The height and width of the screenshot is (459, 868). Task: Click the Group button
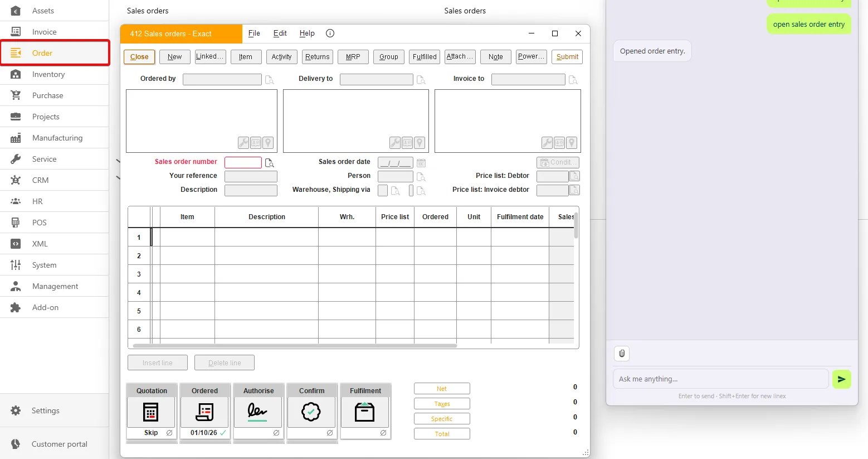388,57
